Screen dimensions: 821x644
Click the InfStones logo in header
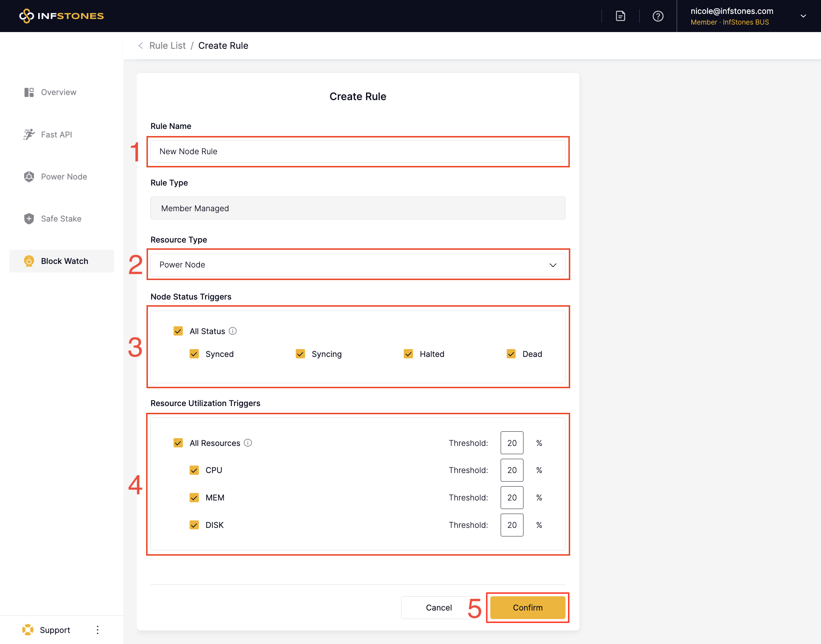pos(62,16)
